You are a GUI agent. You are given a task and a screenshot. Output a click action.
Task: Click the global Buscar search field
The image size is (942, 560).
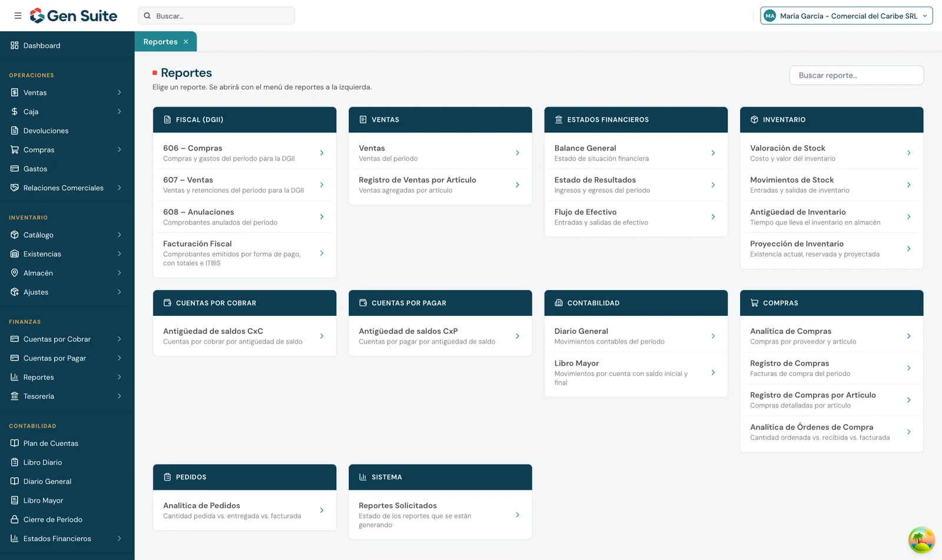point(217,16)
